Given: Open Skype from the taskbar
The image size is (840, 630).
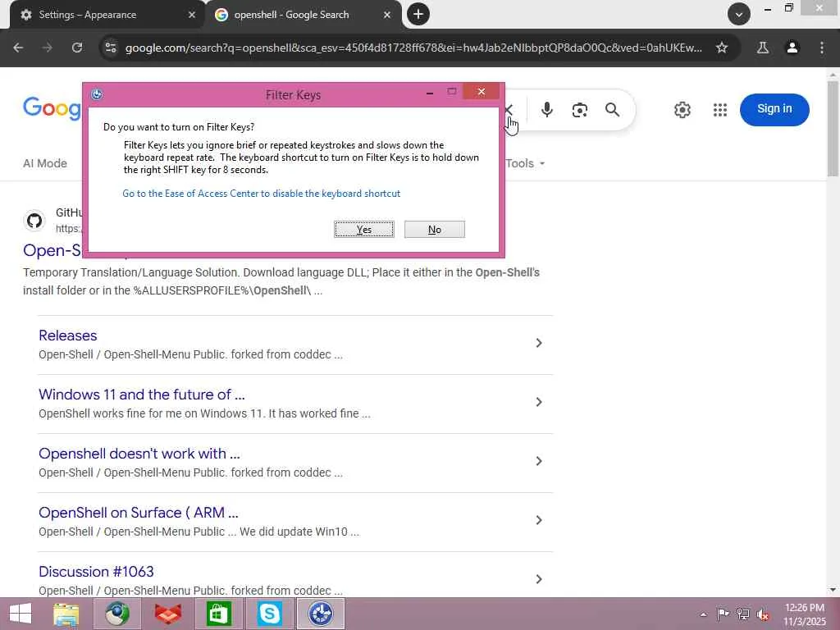Looking at the screenshot, I should coord(269,614).
